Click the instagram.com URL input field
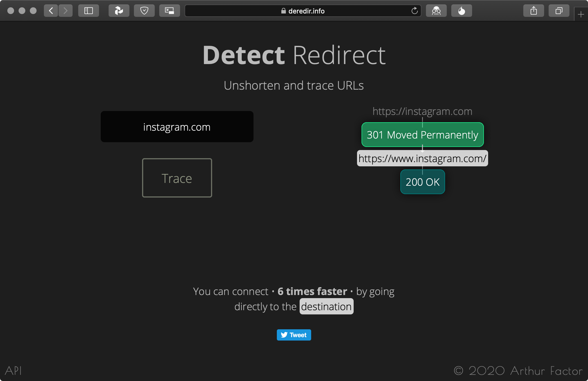 177,126
